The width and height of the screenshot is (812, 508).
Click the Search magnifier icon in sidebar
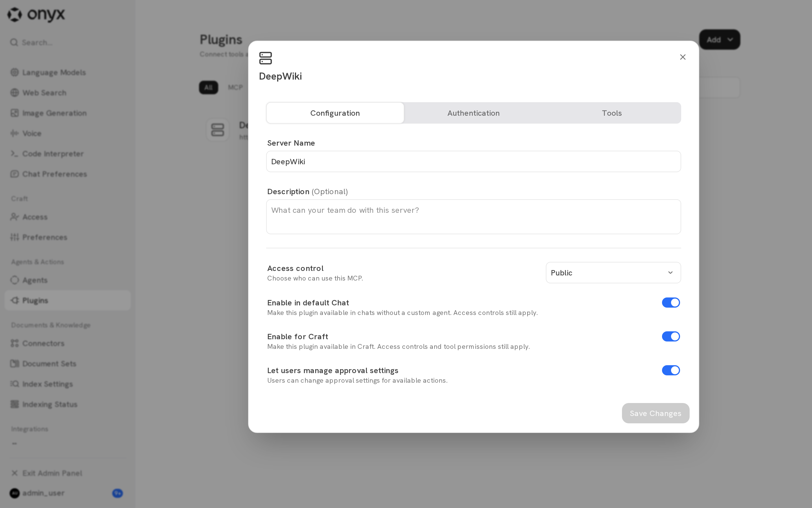click(14, 42)
